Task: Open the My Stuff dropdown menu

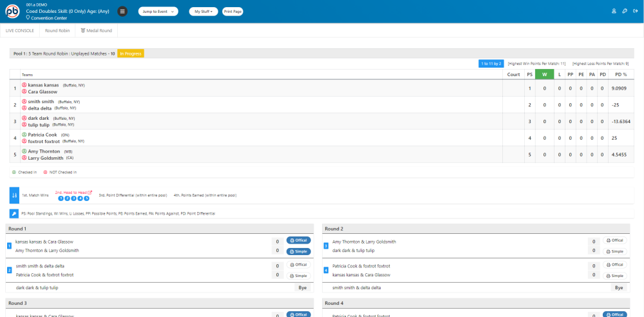Action: point(204,12)
